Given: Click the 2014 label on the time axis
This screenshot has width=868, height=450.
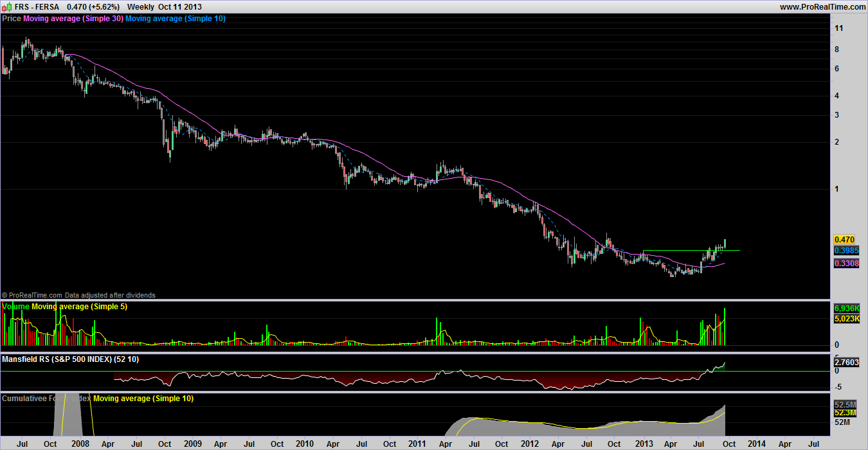Looking at the screenshot, I should click(756, 444).
